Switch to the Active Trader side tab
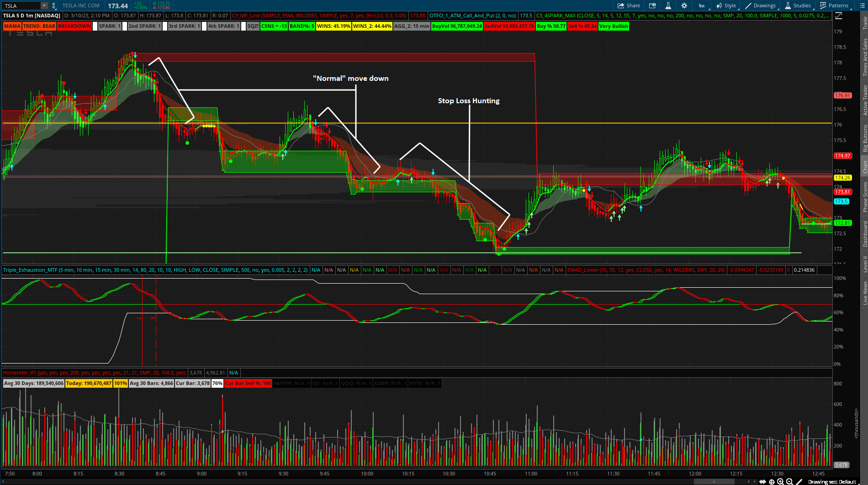This screenshot has width=868, height=485. coord(864,100)
